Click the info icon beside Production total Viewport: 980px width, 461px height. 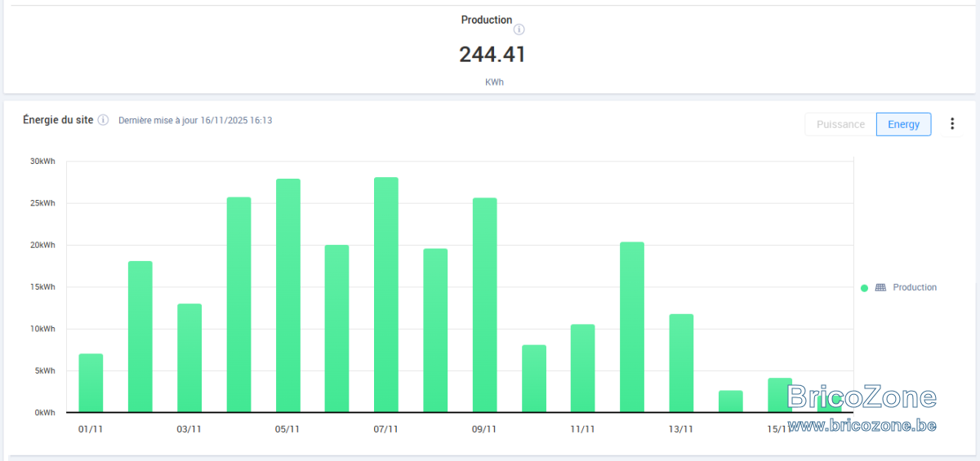click(519, 29)
